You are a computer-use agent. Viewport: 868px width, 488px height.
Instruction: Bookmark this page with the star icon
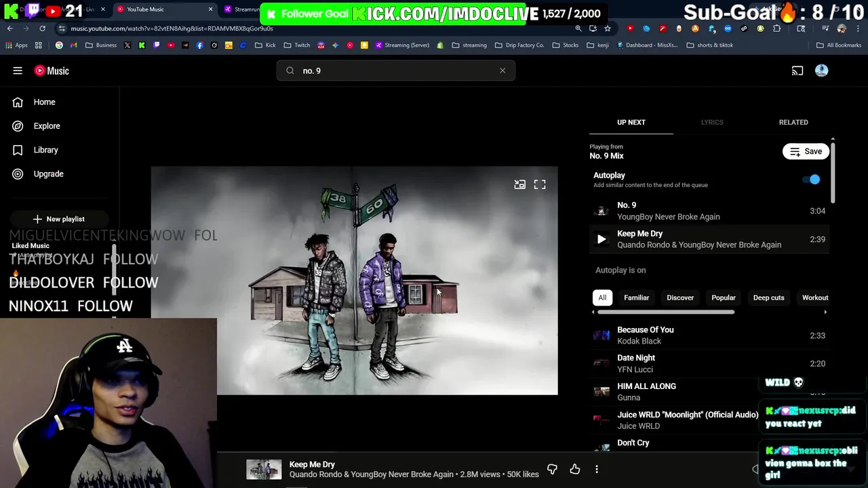608,28
